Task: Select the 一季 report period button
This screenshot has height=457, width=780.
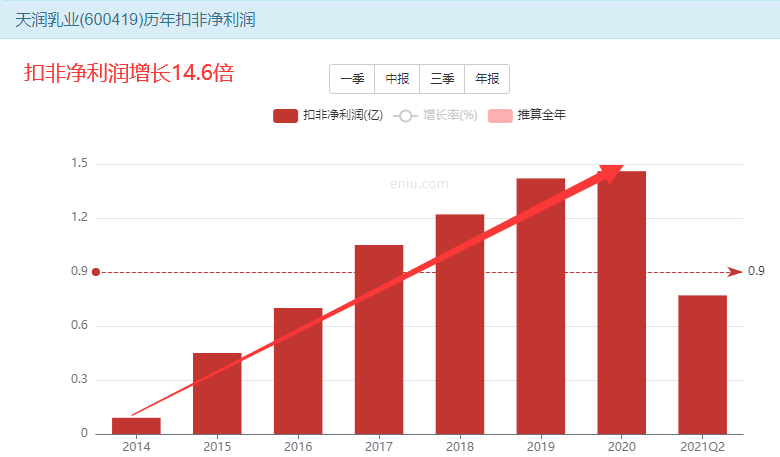Action: [x=352, y=79]
